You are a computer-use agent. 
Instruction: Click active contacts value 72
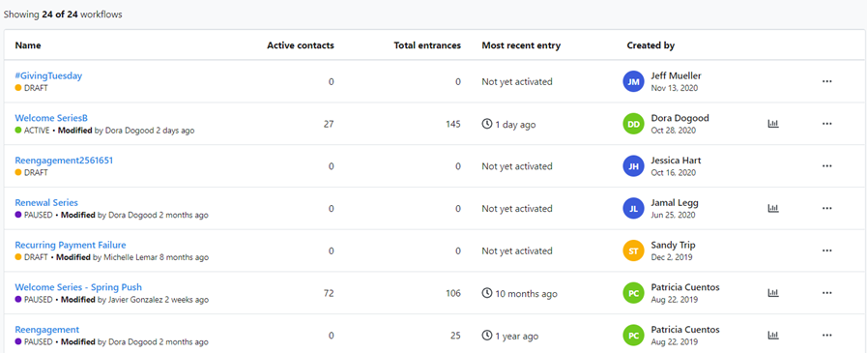click(329, 293)
